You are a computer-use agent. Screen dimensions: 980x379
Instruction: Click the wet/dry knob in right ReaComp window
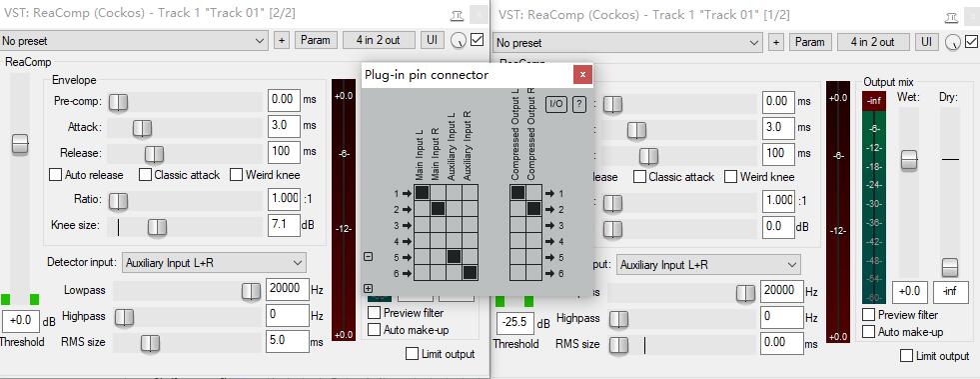[x=953, y=42]
